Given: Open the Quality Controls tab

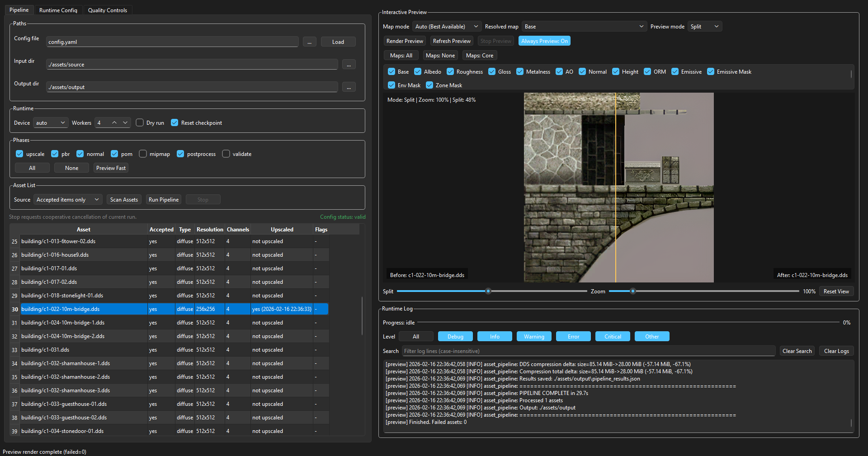Looking at the screenshot, I should [108, 10].
